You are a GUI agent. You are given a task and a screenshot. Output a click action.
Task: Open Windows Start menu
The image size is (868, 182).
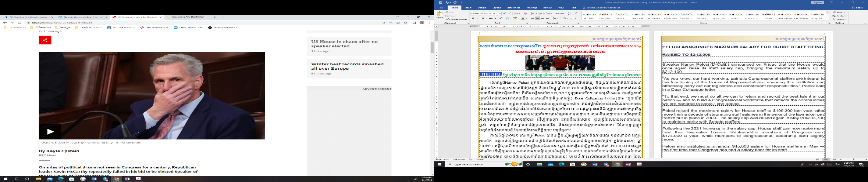[440, 164]
